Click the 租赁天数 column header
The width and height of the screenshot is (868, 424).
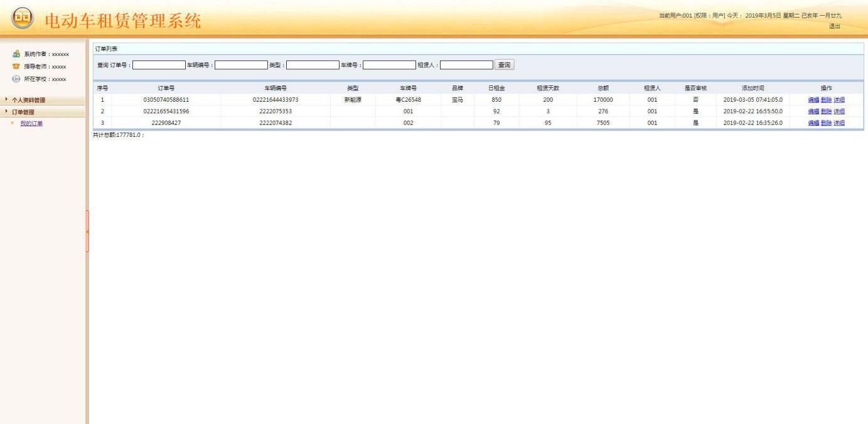point(548,88)
